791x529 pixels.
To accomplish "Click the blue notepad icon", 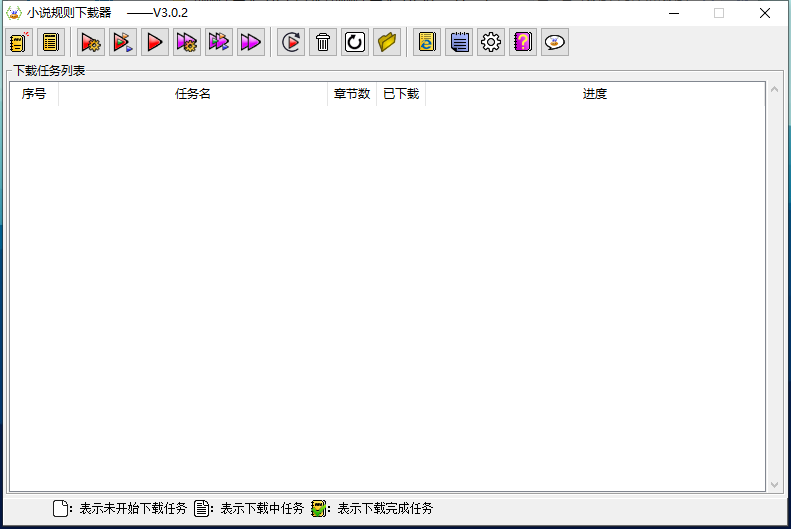I will point(459,42).
